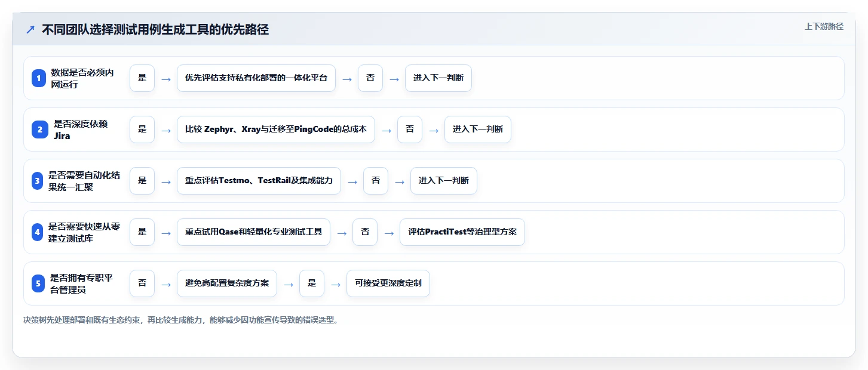The height and width of the screenshot is (370, 868).
Task: Click the step 4 number badge
Action: point(38,232)
